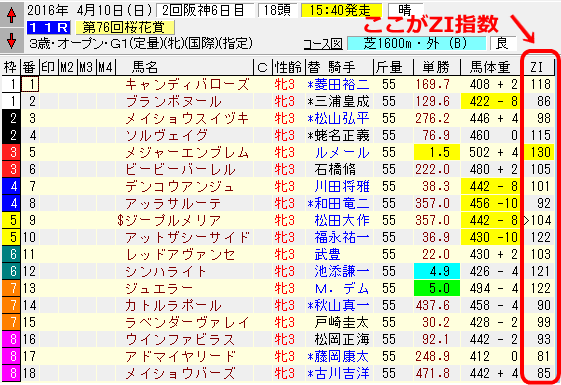Select the 11R race number label
The height and width of the screenshot is (385, 561).
tap(48, 28)
